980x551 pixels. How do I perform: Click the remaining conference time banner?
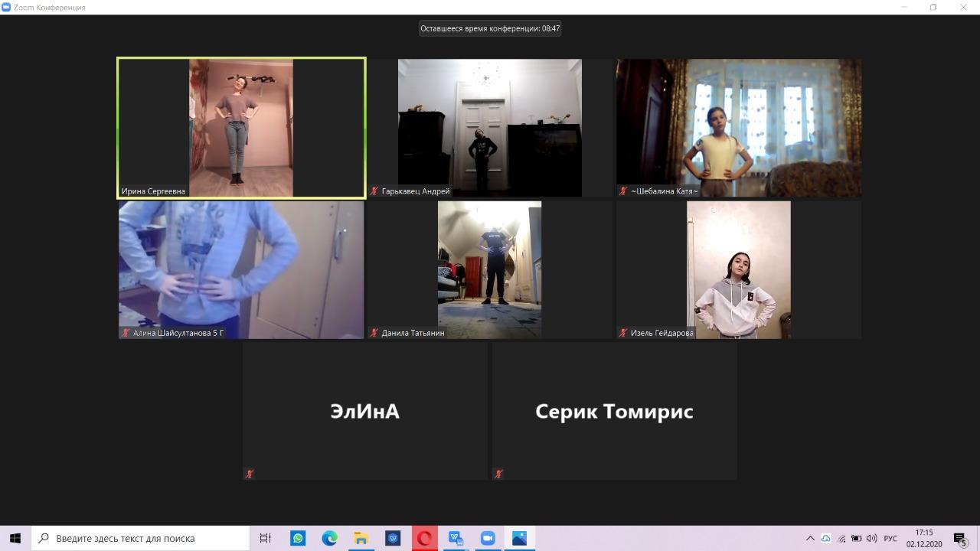pyautogui.click(x=490, y=28)
